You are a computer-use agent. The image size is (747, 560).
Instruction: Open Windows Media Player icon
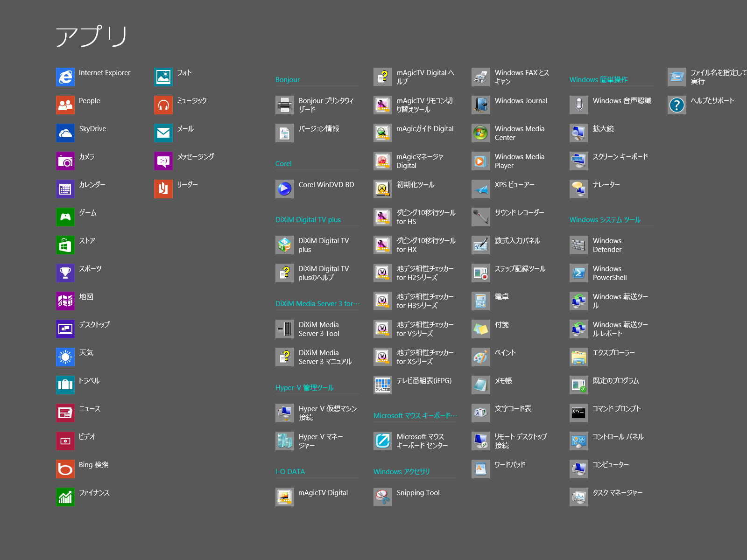(x=481, y=161)
